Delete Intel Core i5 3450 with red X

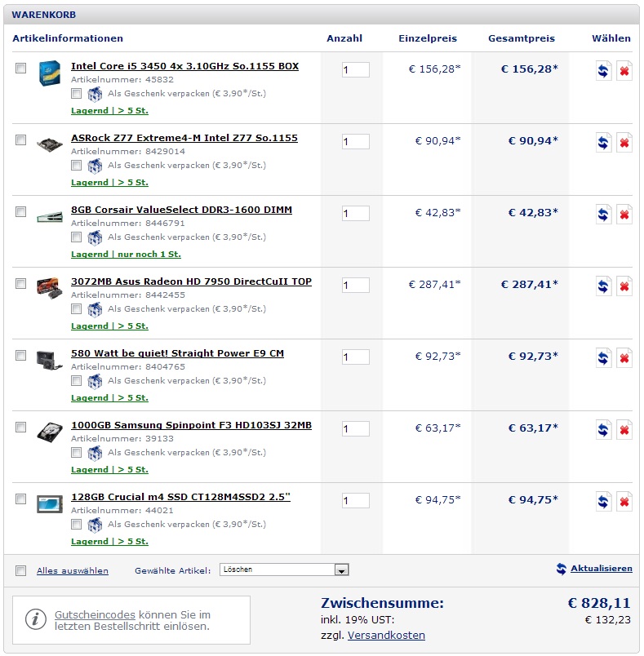pyautogui.click(x=624, y=71)
